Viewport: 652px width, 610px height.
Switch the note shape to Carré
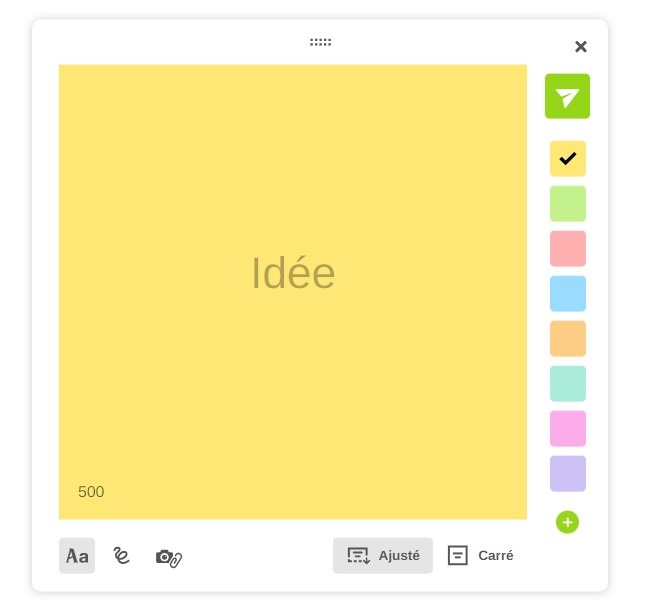495,555
